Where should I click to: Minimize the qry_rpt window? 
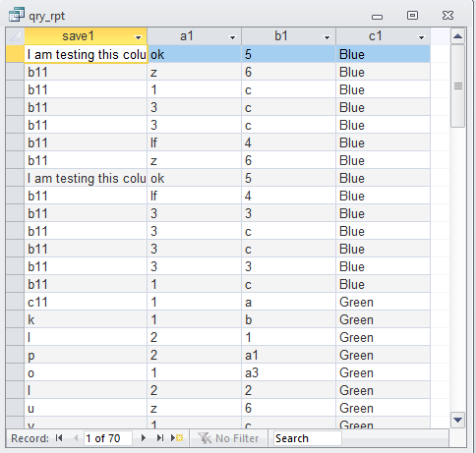pos(377,17)
